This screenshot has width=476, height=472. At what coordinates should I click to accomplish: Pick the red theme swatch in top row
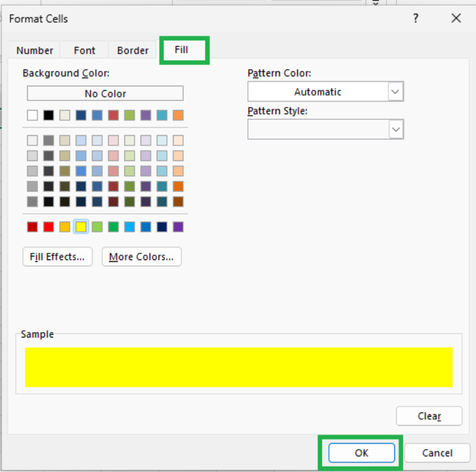113,115
